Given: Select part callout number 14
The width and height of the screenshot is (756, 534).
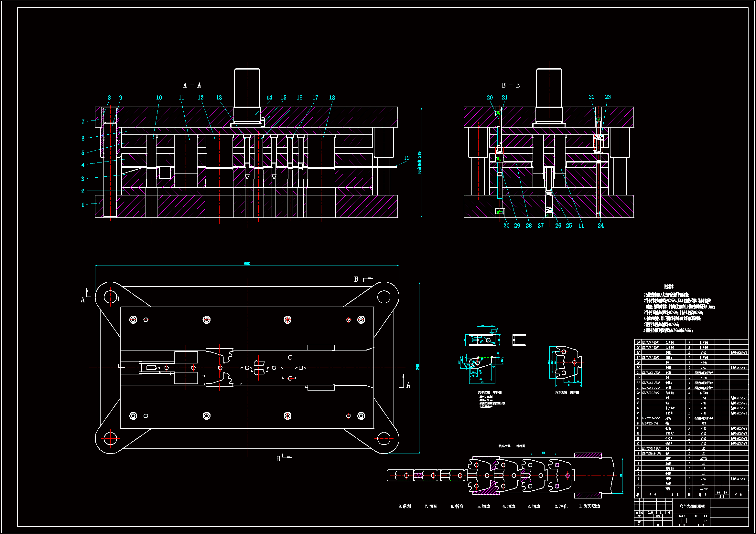Looking at the screenshot, I should click(269, 97).
